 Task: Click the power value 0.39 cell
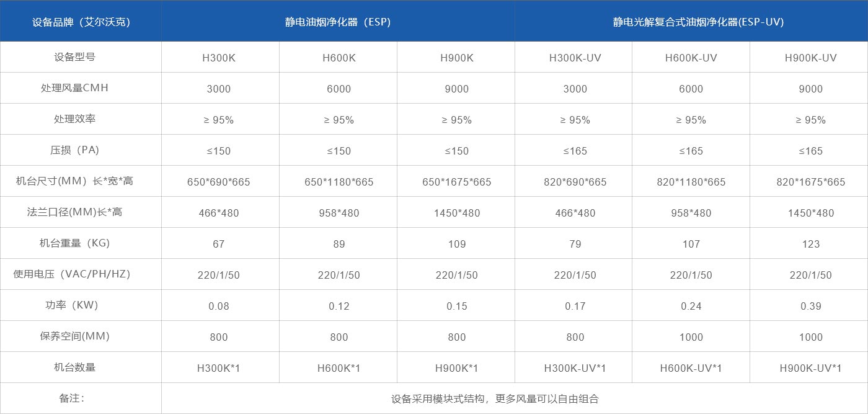(810, 306)
